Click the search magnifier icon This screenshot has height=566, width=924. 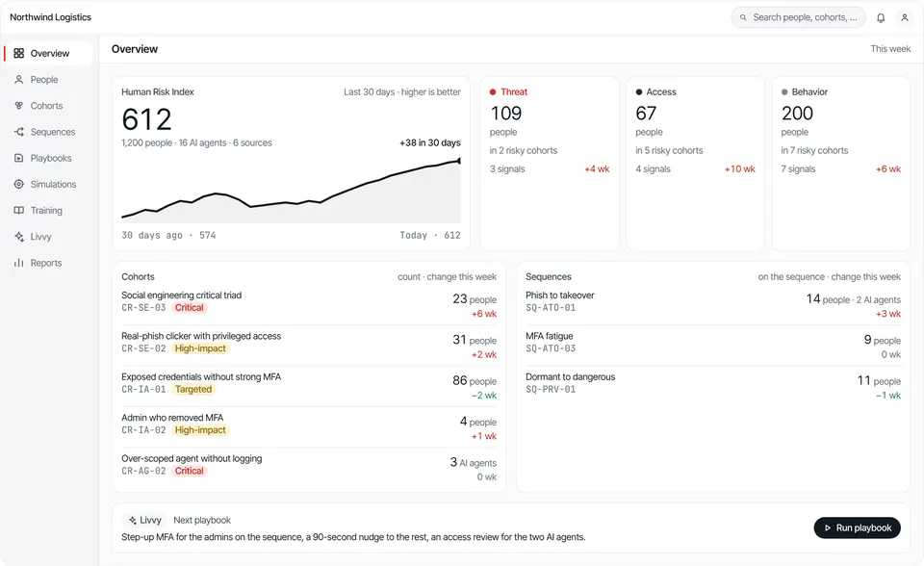(x=743, y=17)
